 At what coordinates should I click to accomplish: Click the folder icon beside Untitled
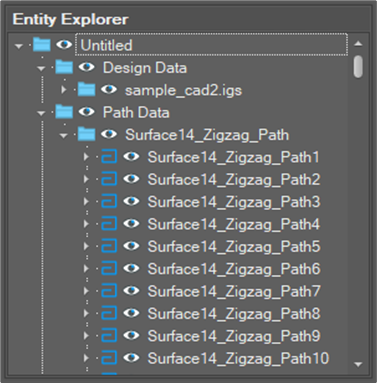coord(42,44)
